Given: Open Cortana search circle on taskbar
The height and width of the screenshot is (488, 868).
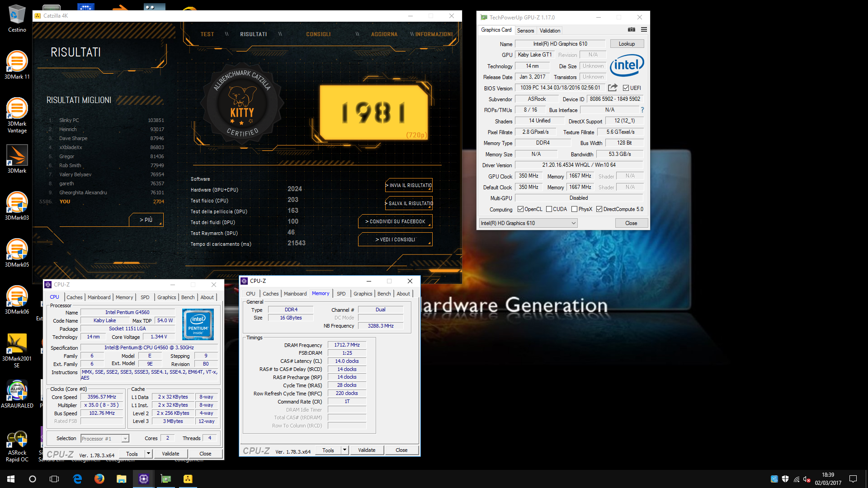Looking at the screenshot, I should coord(33,479).
